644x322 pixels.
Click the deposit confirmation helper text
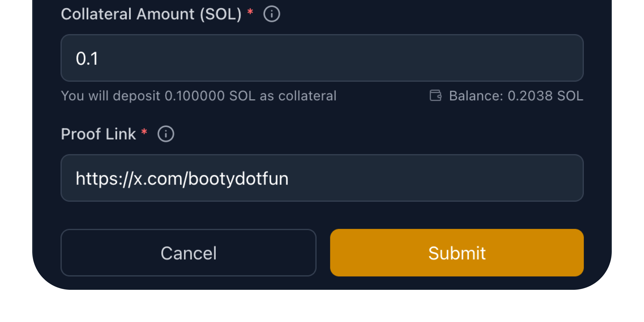point(199,96)
